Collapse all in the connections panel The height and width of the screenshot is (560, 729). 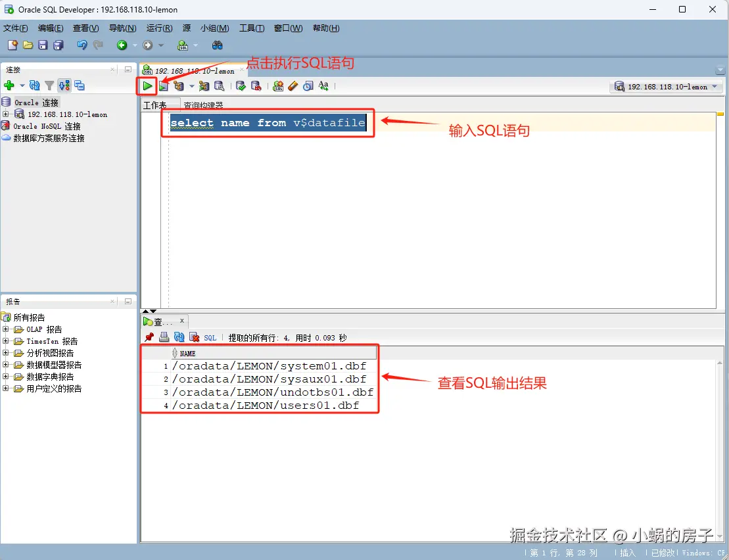click(x=80, y=85)
